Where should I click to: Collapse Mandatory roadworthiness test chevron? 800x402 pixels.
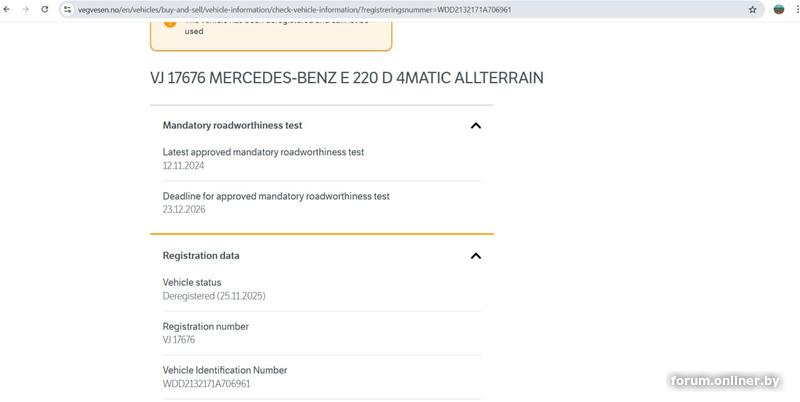(476, 126)
